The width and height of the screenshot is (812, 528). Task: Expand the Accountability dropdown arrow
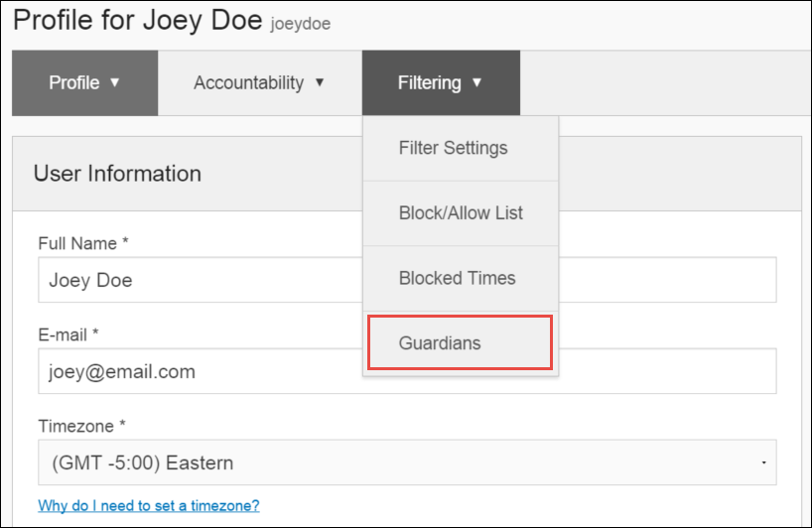(320, 82)
